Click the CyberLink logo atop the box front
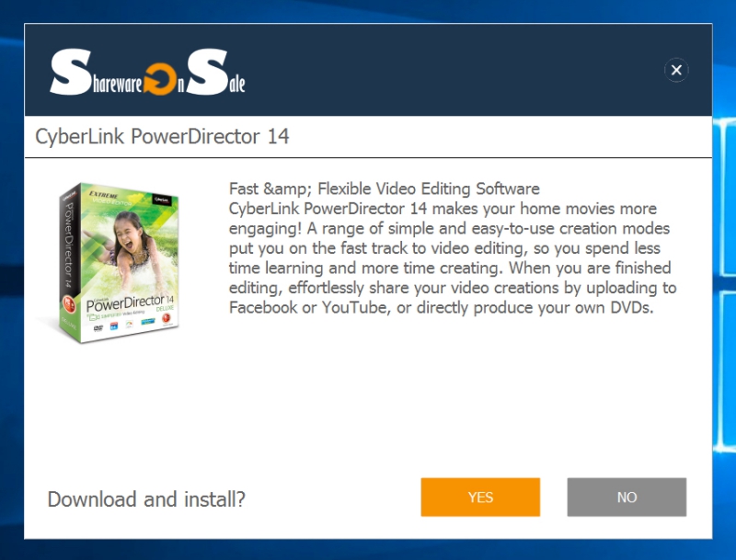This screenshot has height=560, width=736. tap(162, 200)
